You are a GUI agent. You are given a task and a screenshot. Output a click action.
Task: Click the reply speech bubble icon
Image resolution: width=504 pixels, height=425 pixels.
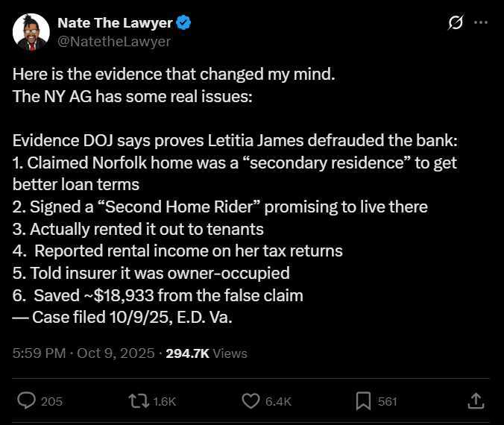point(26,401)
